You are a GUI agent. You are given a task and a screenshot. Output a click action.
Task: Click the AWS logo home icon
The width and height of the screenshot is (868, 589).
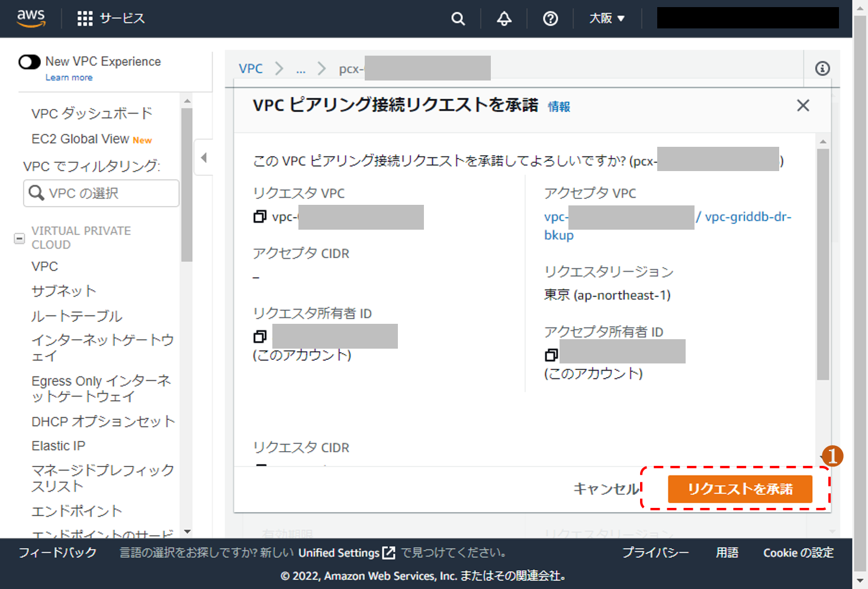click(x=31, y=18)
